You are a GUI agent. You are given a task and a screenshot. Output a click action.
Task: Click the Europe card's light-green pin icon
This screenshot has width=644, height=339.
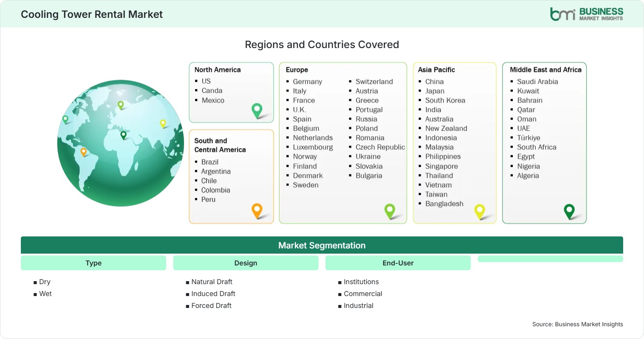tap(390, 211)
